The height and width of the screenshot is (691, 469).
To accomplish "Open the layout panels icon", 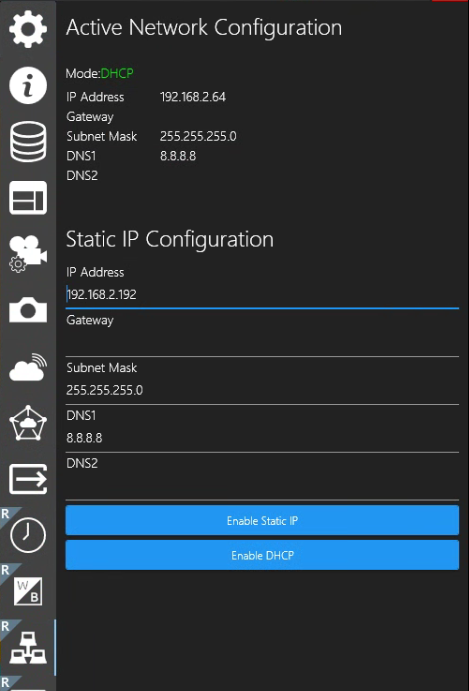I will coord(28,198).
